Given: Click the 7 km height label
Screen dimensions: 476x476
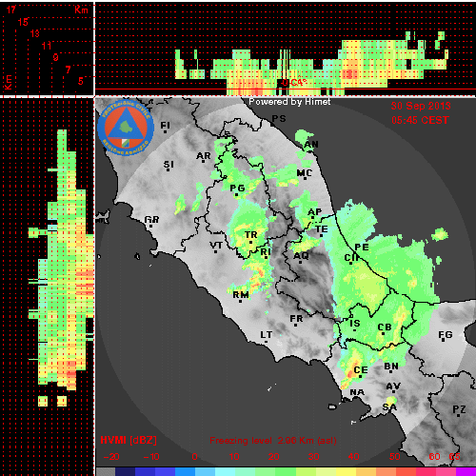Looking at the screenshot, I should tap(68, 69).
